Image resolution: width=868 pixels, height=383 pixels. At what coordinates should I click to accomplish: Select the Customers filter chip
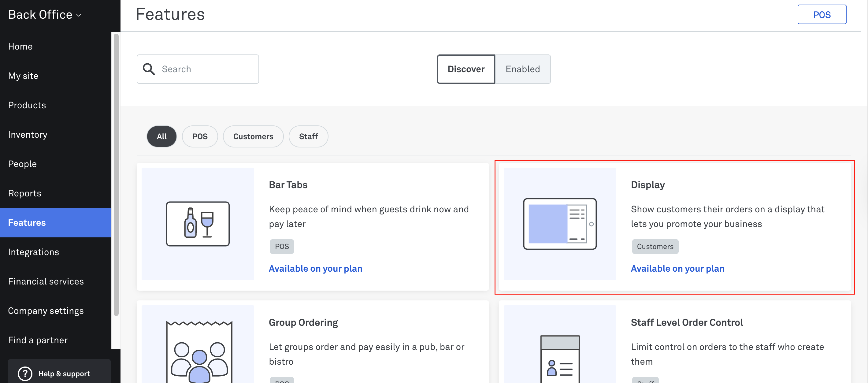click(253, 136)
